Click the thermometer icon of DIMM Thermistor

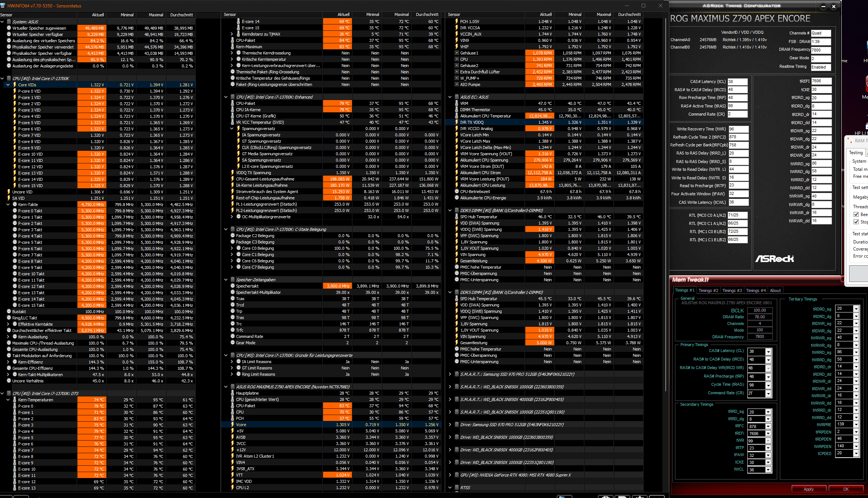click(457, 110)
